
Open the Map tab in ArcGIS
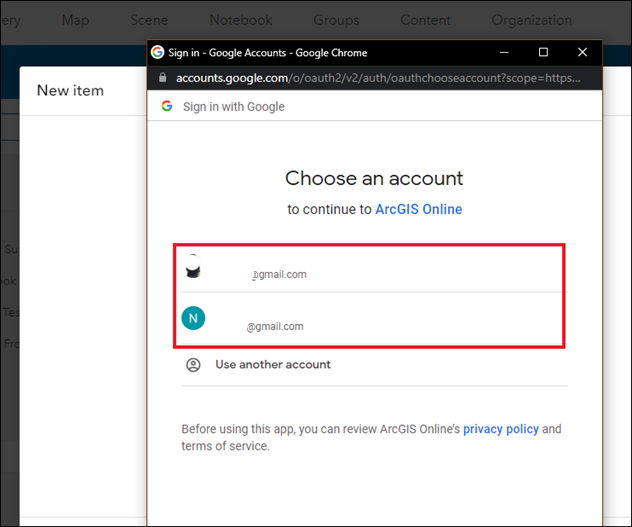point(75,20)
